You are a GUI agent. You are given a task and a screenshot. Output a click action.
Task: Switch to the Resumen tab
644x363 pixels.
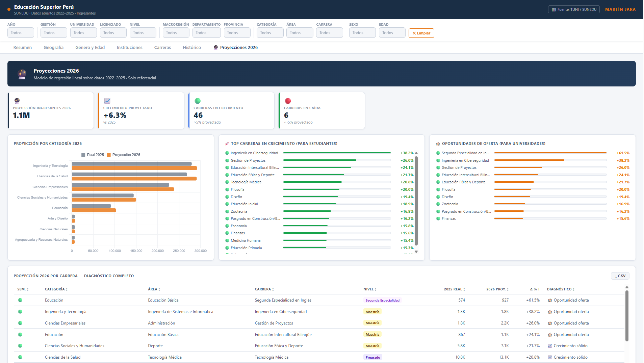(23, 48)
